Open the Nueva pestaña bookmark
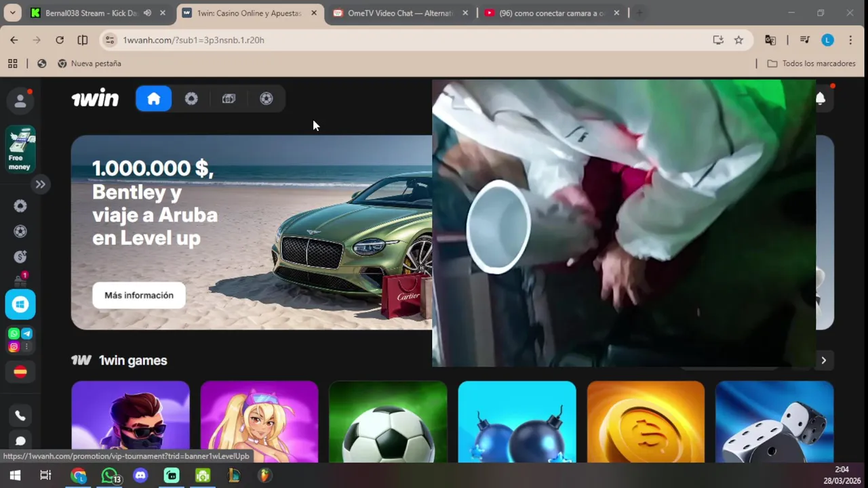Screen dimensions: 868x488 89,63
